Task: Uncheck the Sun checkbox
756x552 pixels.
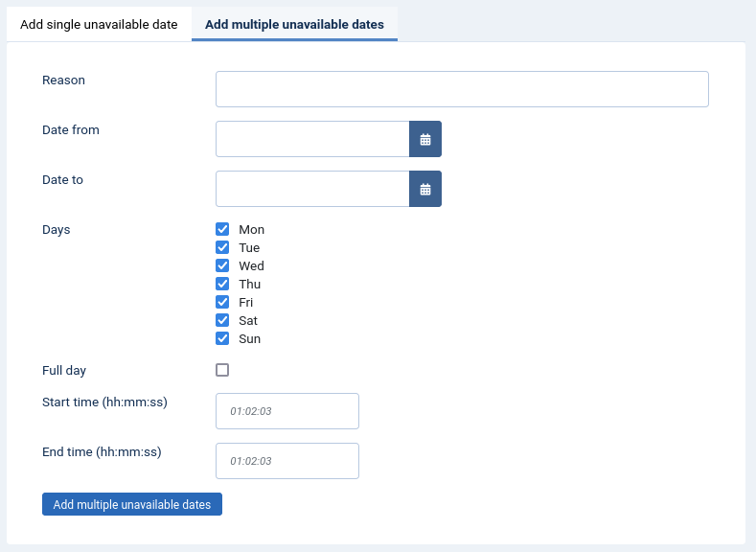Action: pos(222,338)
